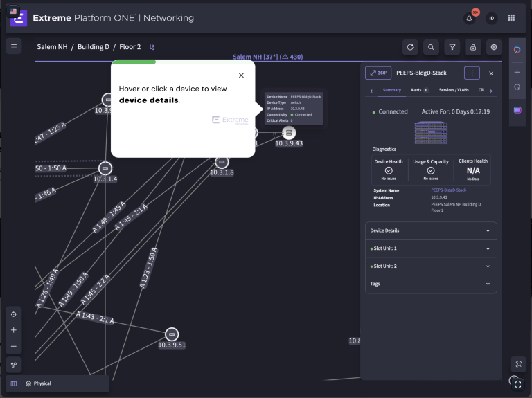Open the apps grid launcher
Image resolution: width=532 pixels, height=398 pixels.
(511, 18)
